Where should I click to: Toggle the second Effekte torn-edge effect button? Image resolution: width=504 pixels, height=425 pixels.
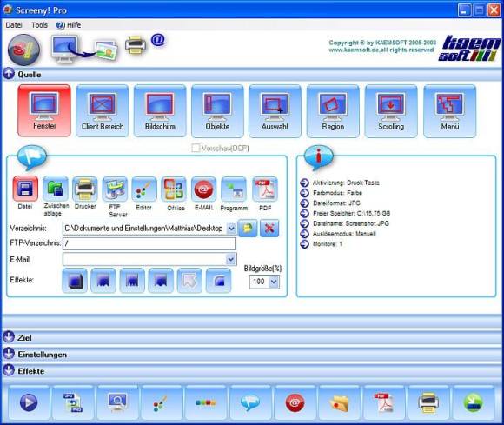pyautogui.click(x=103, y=281)
